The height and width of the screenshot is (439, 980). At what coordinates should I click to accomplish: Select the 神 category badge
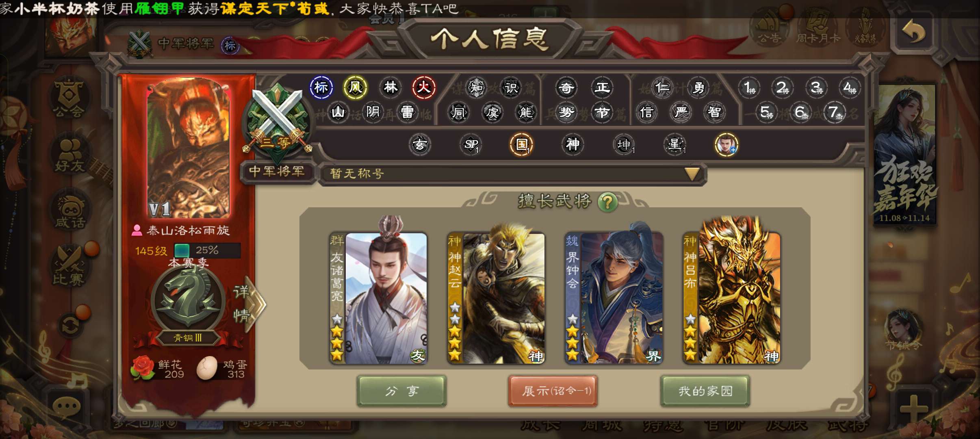(572, 144)
